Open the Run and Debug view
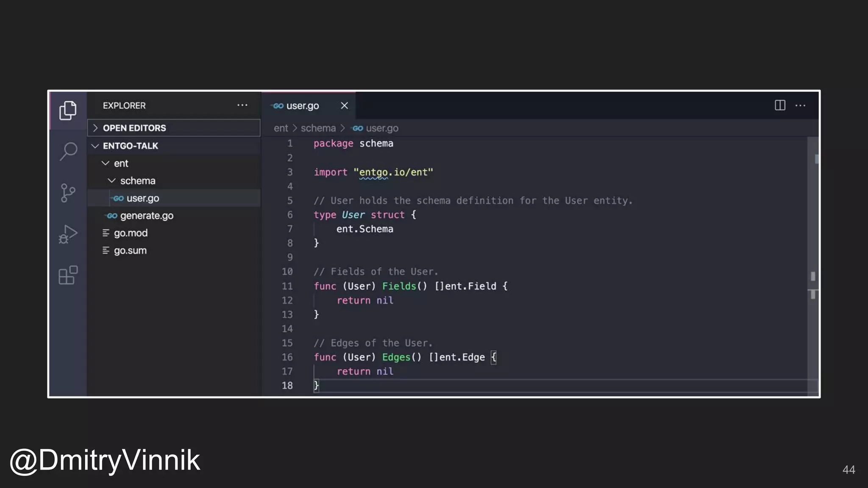The image size is (868, 488). 68,234
